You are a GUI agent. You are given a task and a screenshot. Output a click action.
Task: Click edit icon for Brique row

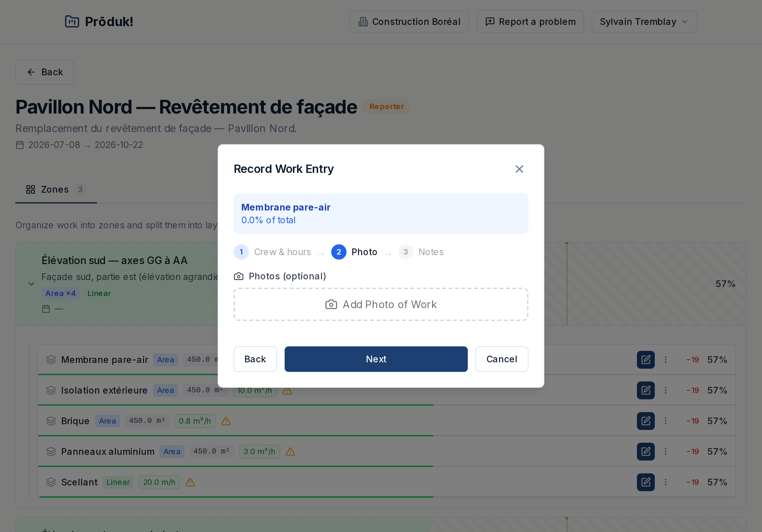click(x=646, y=421)
